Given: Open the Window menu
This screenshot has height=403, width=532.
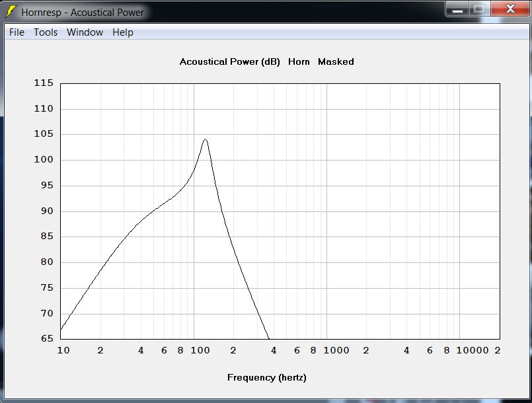Looking at the screenshot, I should click(85, 32).
